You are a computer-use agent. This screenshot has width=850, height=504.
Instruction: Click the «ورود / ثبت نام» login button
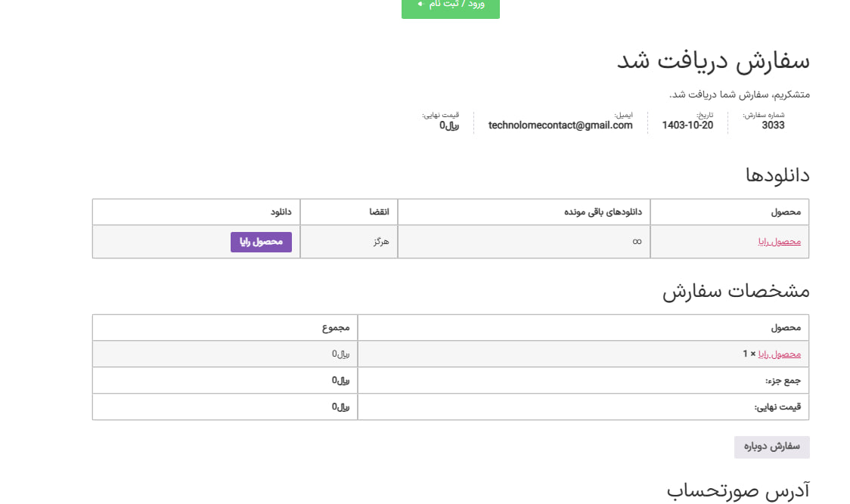point(450,5)
